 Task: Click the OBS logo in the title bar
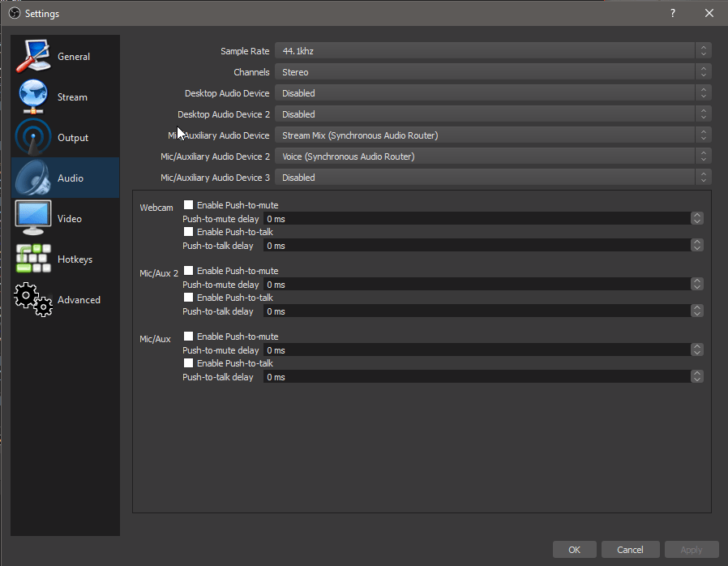12,13
